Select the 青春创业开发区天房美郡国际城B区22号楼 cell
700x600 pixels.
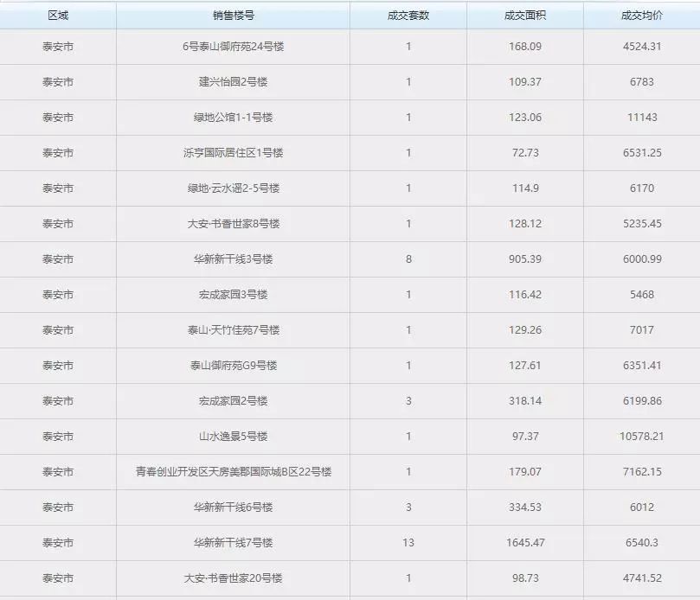[x=233, y=472]
